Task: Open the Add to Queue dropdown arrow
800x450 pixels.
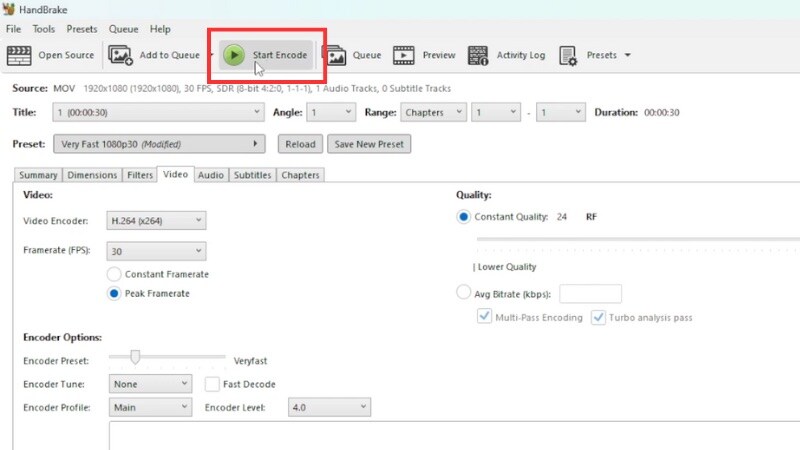Action: [x=211, y=55]
